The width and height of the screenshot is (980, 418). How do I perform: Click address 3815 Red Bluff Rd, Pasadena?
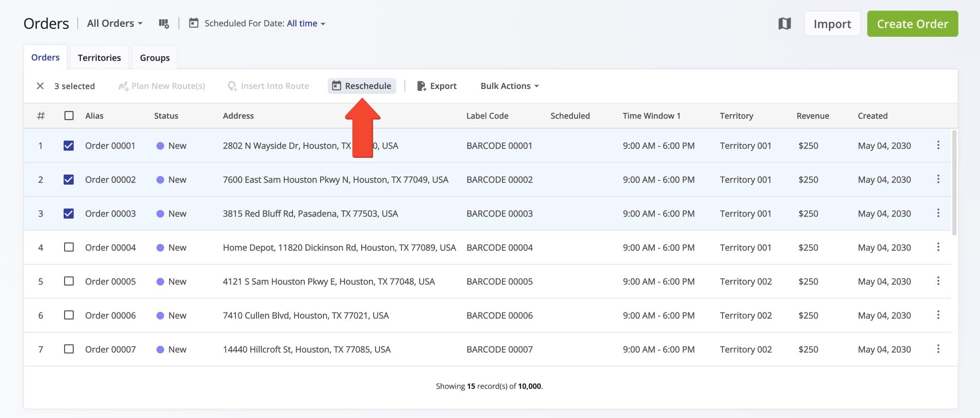coord(310,214)
